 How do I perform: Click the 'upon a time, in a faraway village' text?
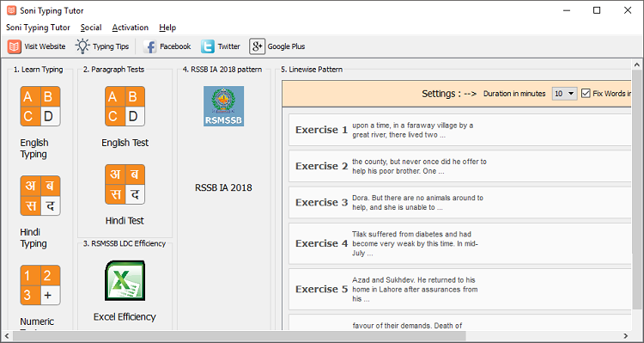click(x=413, y=130)
